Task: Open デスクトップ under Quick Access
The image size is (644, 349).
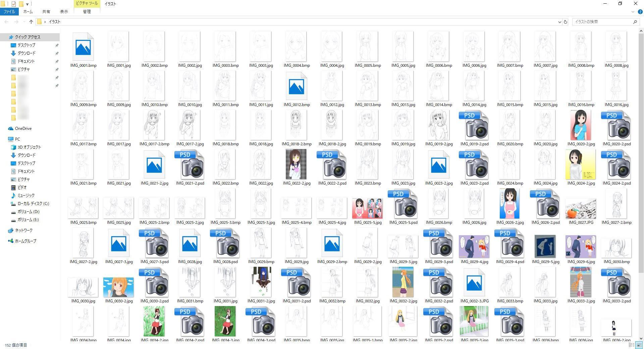Action: 26,45
